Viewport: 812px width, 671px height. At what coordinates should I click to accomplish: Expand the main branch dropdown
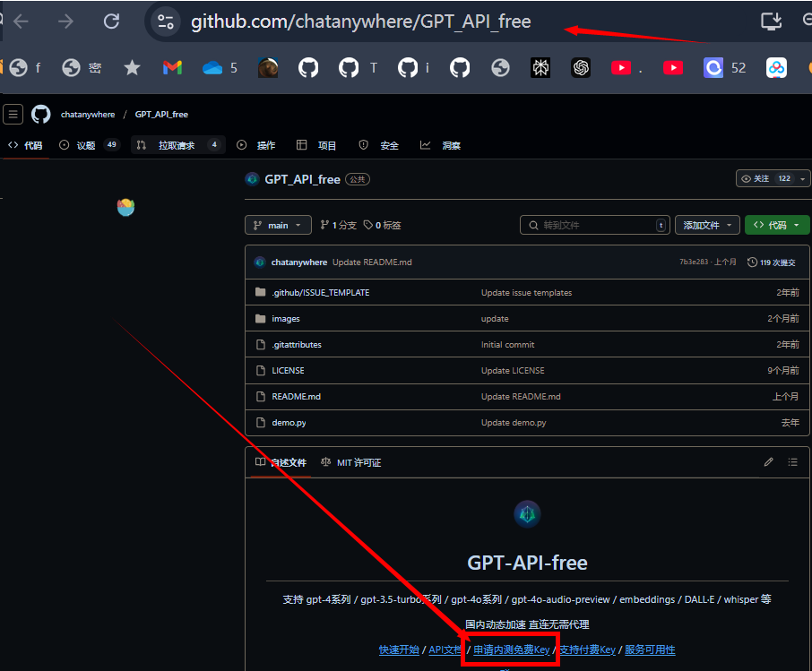point(278,225)
